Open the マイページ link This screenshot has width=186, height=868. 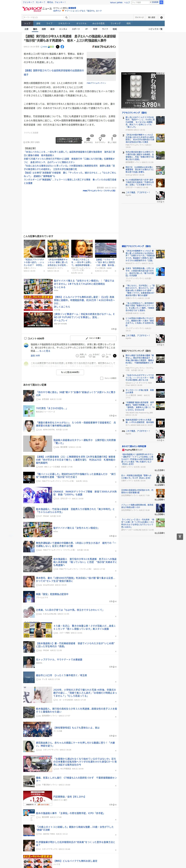point(139,17)
